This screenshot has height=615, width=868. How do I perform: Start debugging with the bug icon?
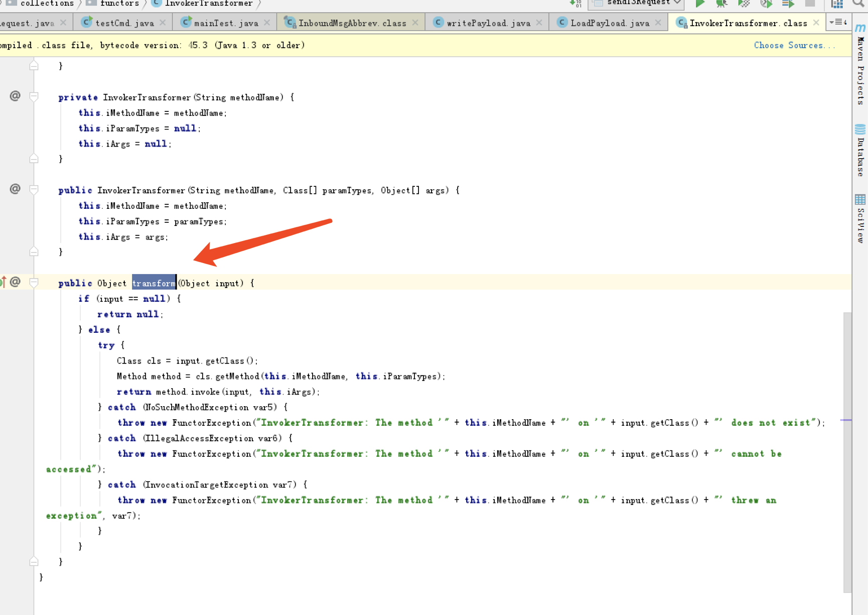tap(721, 4)
